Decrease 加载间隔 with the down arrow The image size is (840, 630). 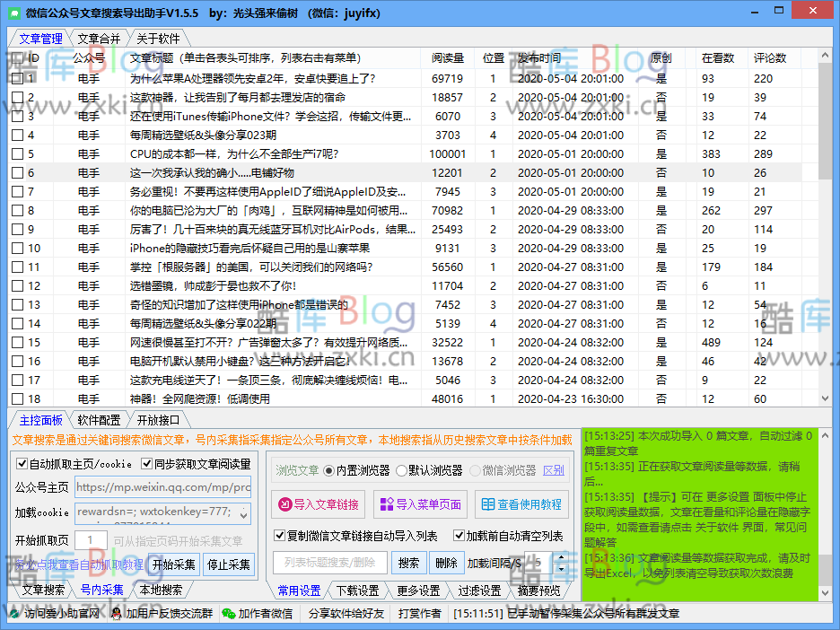561,569
